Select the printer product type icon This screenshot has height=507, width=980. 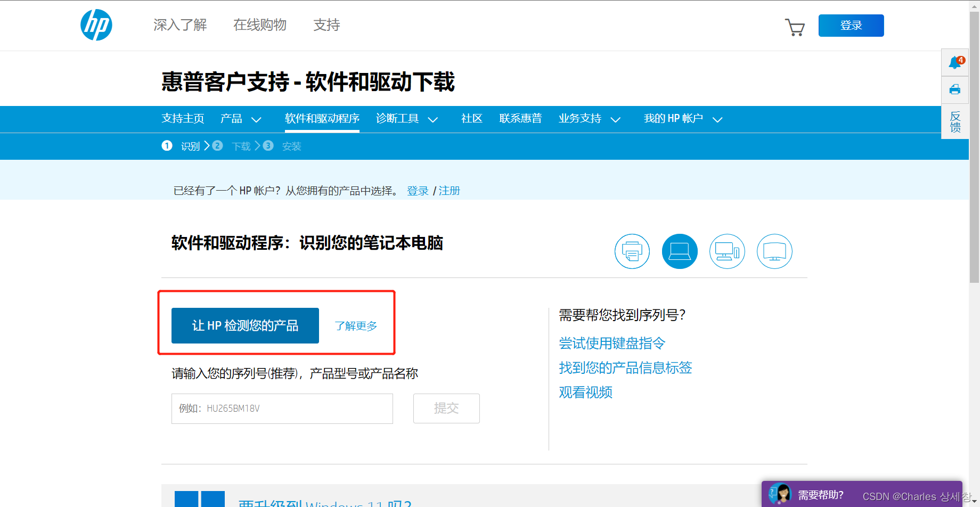(x=632, y=251)
